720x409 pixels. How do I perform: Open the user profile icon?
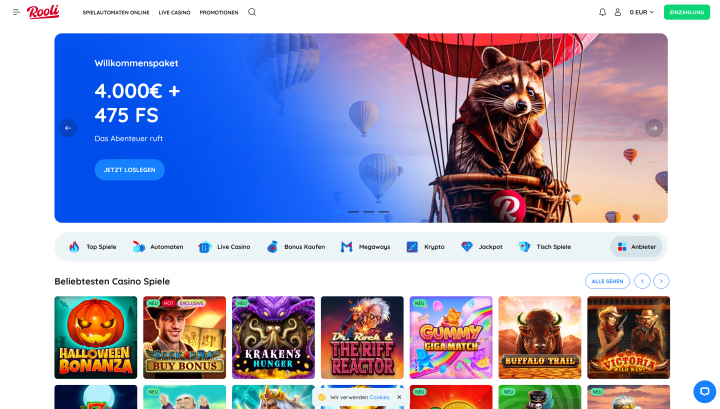[x=618, y=12]
